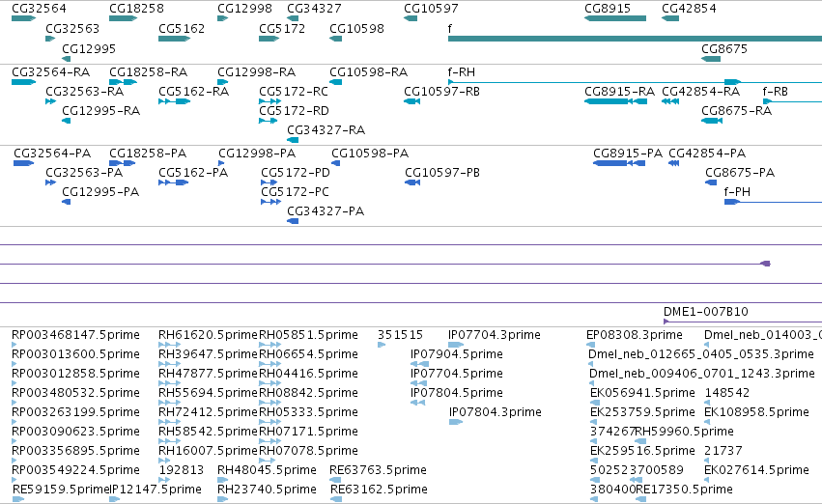Click the DME1-007B10 clone label
Image resolution: width=822 pixels, height=504 pixels.
click(706, 311)
